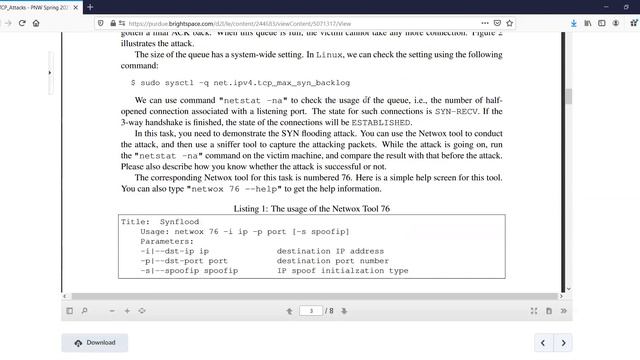Image resolution: width=640 pixels, height=360 pixels.
Task: Open PDF document copy icon
Action: [549, 311]
